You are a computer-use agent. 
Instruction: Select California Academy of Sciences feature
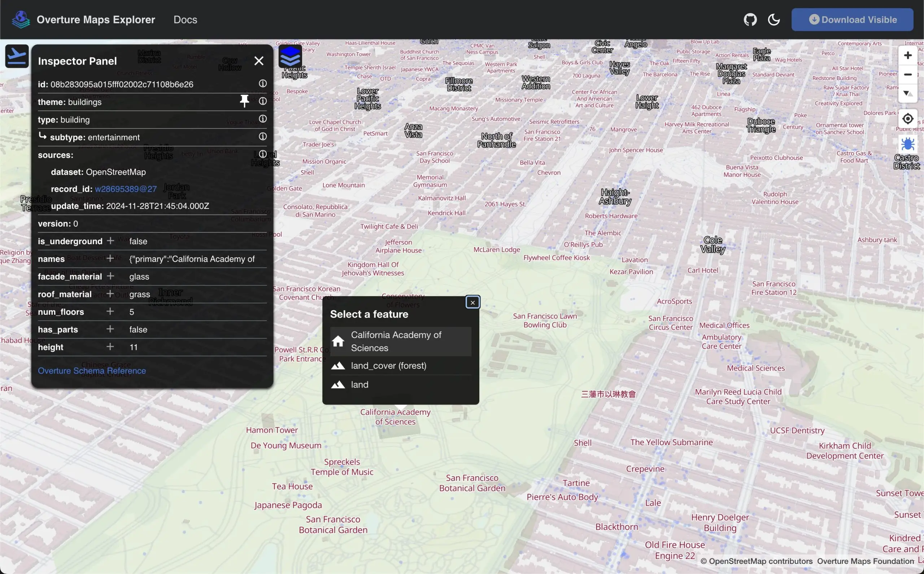(x=401, y=341)
